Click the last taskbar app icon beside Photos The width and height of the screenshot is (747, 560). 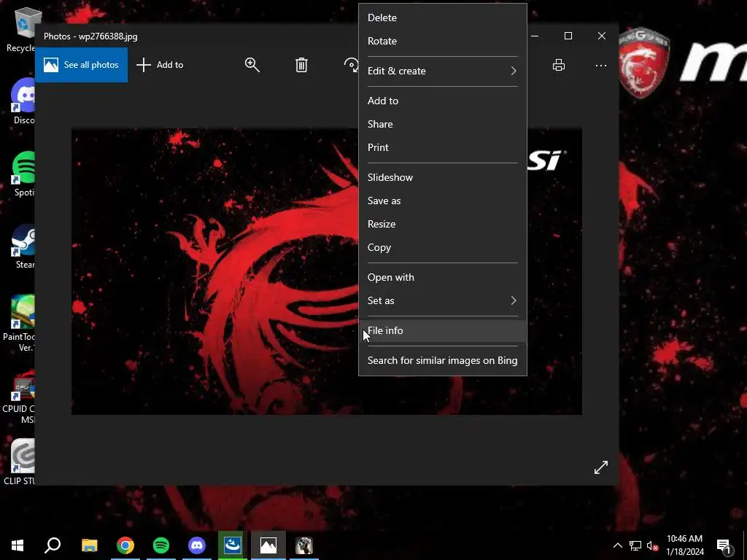click(x=304, y=545)
